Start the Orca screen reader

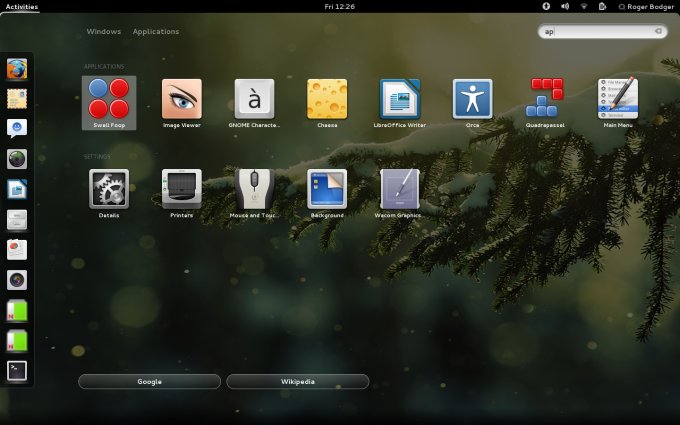[x=472, y=103]
